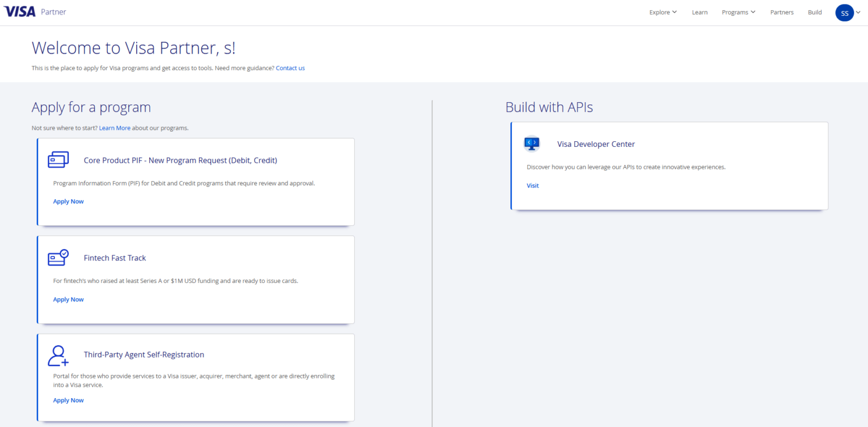
Task: Apply Now for Core Product PIF
Action: click(x=68, y=202)
